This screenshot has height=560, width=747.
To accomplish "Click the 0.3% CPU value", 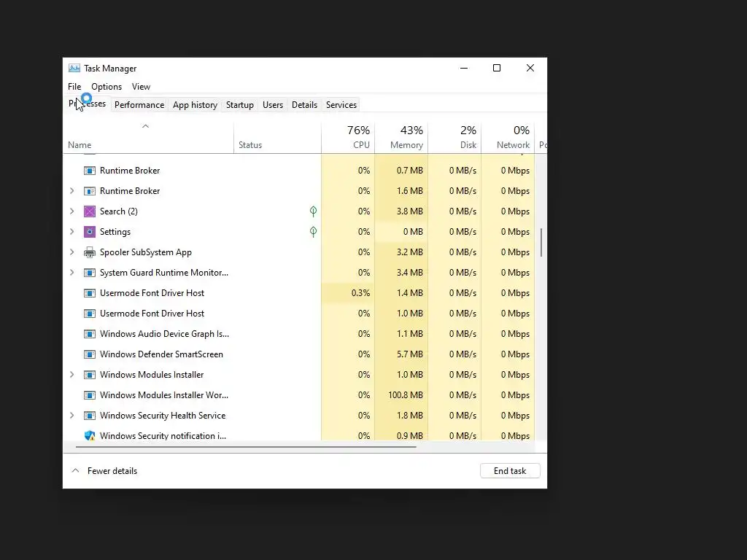I will pos(360,293).
